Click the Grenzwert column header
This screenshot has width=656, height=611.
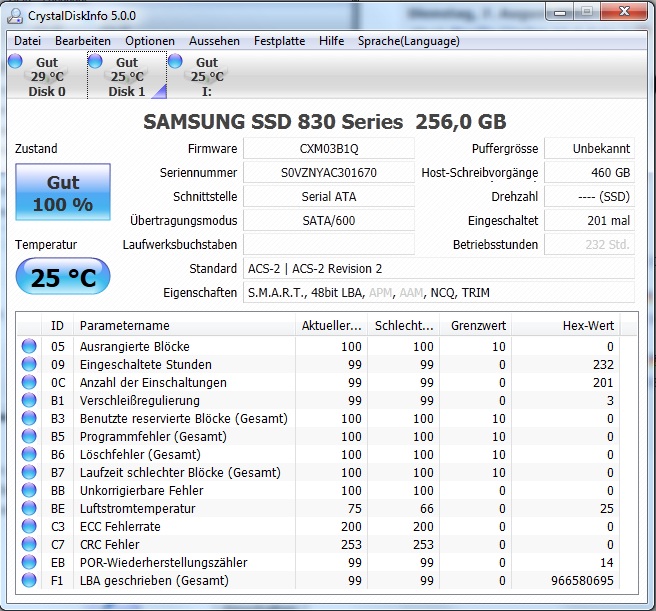[476, 326]
